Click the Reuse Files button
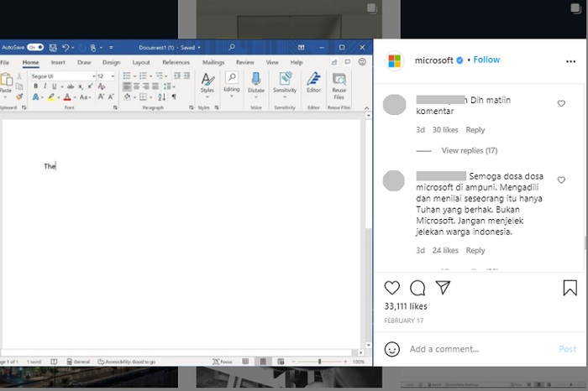Viewport: 588px width, 391px height. [339, 86]
